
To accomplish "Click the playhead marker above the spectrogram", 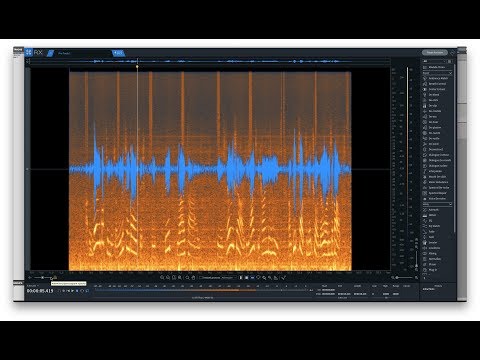I will [x=137, y=67].
